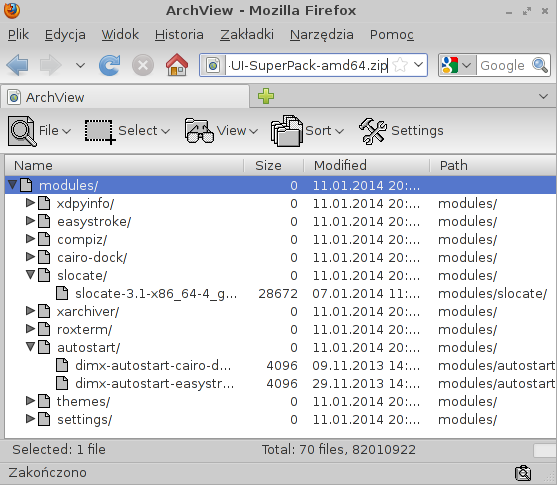The height and width of the screenshot is (485, 557).
Task: Sort by the Modified column header
Action: pyautogui.click(x=367, y=166)
